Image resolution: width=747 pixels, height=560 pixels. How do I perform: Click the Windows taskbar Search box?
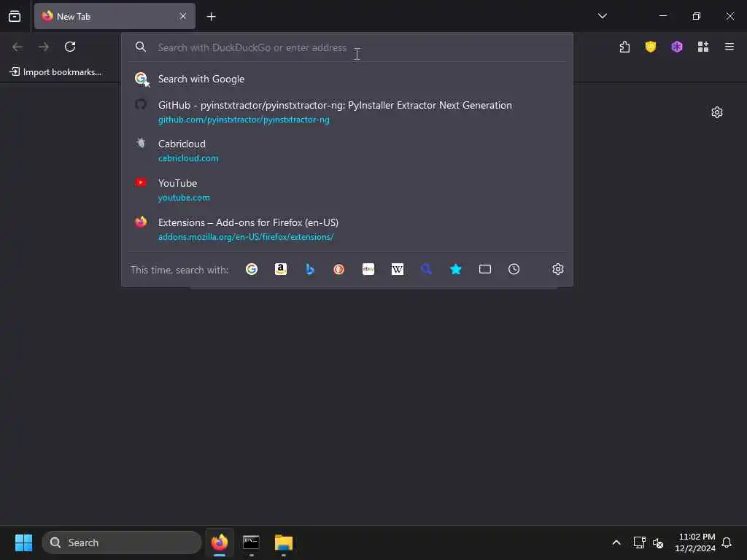(122, 542)
